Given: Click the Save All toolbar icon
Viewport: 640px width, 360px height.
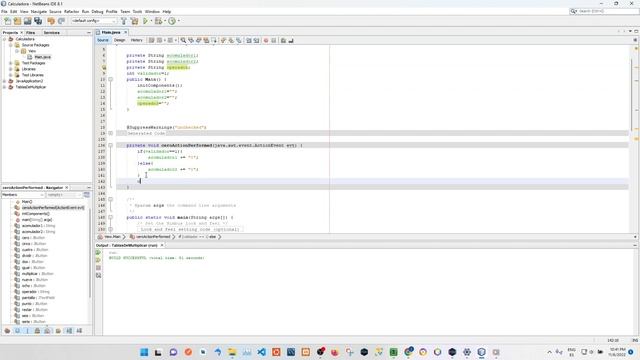Looking at the screenshot, I should pos(38,21).
